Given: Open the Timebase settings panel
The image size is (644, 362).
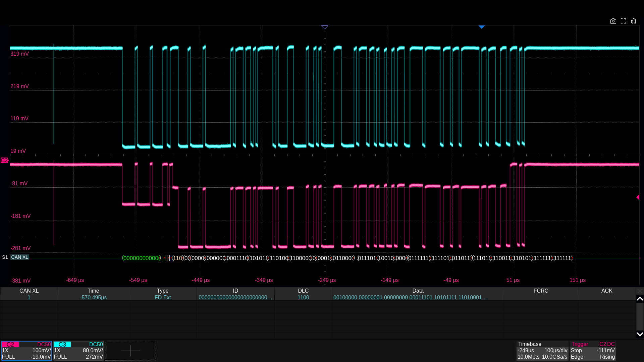Looking at the screenshot, I should click(542, 351).
